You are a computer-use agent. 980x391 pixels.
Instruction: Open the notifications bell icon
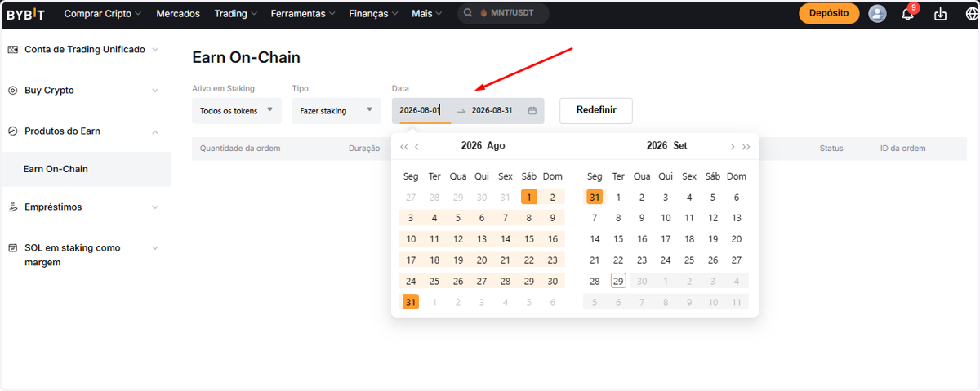point(907,14)
